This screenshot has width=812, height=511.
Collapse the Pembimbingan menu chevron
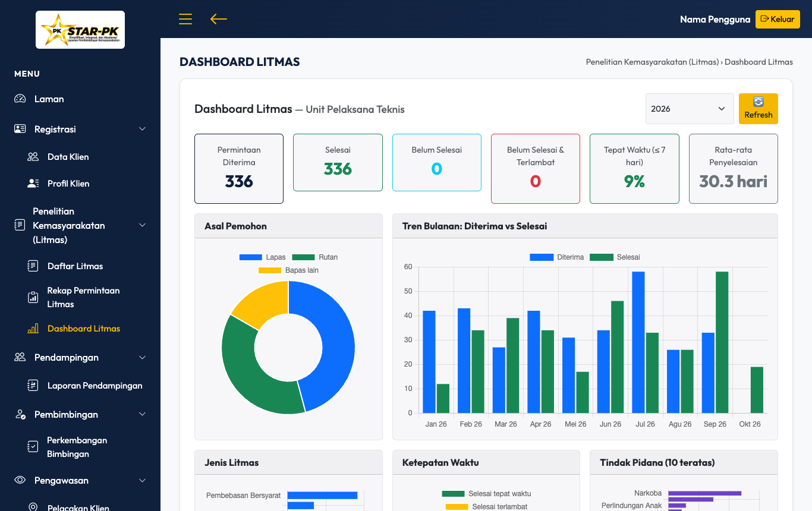(x=142, y=415)
